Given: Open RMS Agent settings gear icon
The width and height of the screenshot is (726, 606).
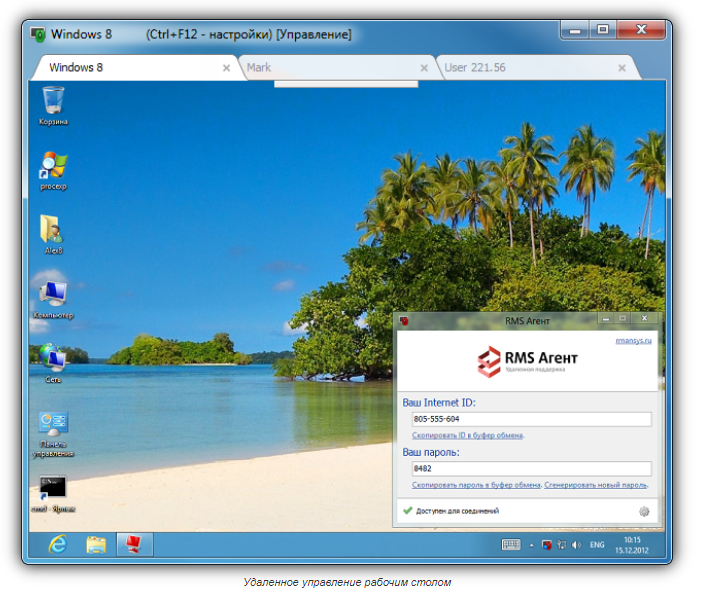Looking at the screenshot, I should pyautogui.click(x=643, y=511).
